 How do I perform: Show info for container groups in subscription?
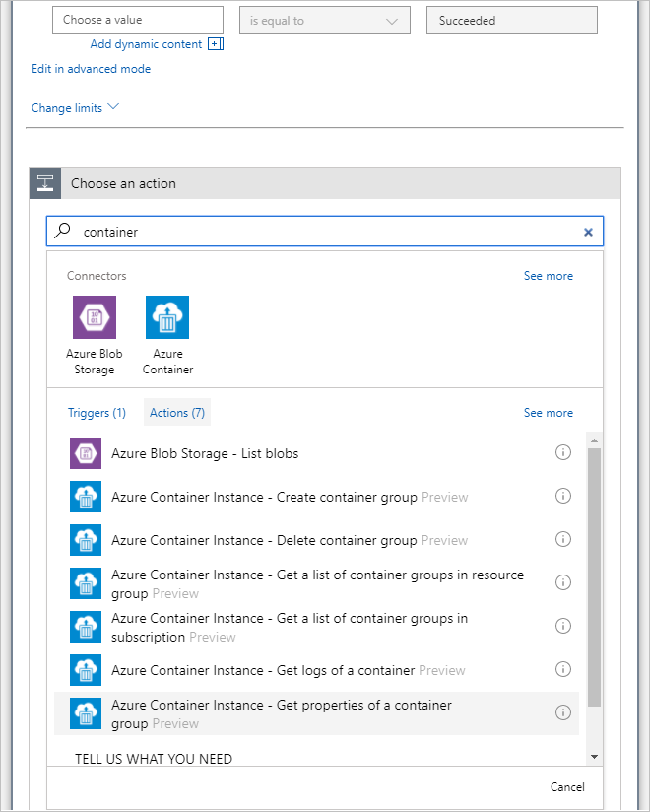point(563,626)
